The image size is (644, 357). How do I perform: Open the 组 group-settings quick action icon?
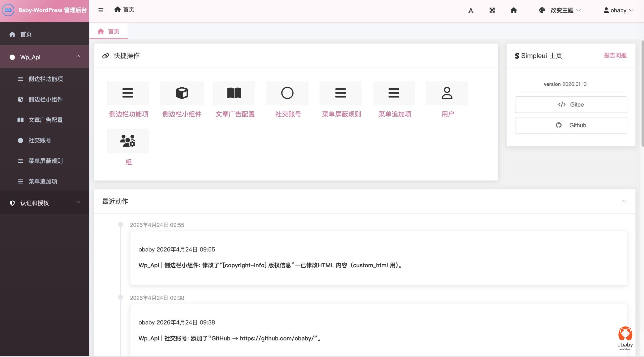coord(128,141)
